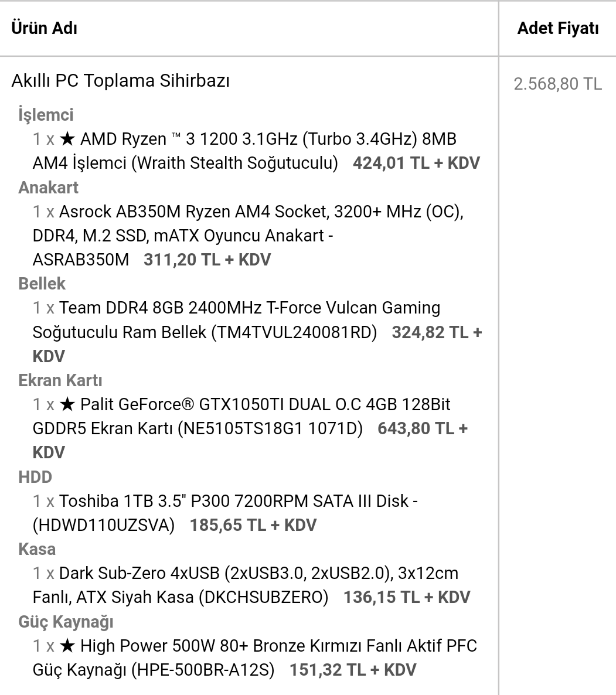This screenshot has height=695, width=616.
Task: Select the İşlemci category label
Action: click(x=46, y=115)
